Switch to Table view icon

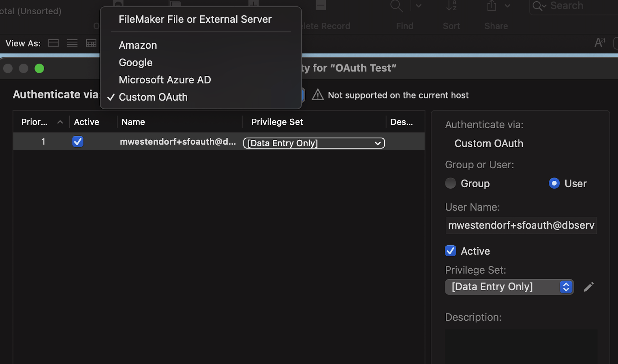(91, 43)
